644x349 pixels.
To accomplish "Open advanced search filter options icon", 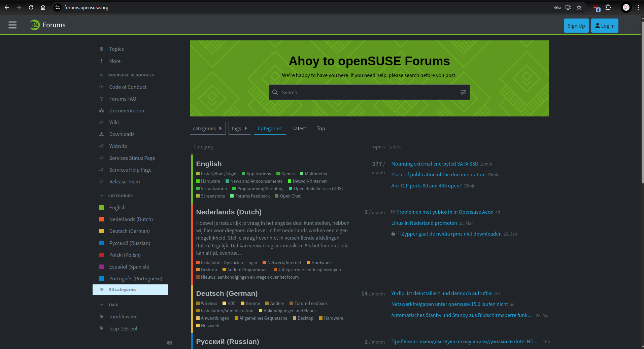I will tap(463, 92).
